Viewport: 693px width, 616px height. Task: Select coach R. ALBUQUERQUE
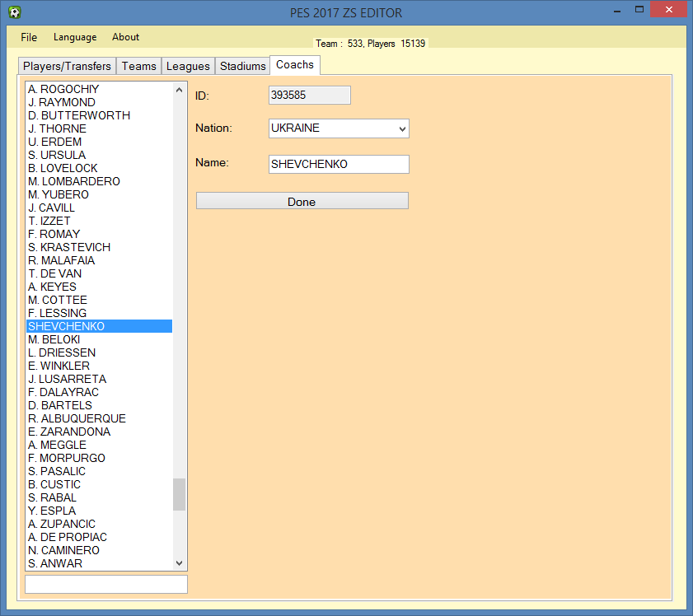[x=99, y=418]
